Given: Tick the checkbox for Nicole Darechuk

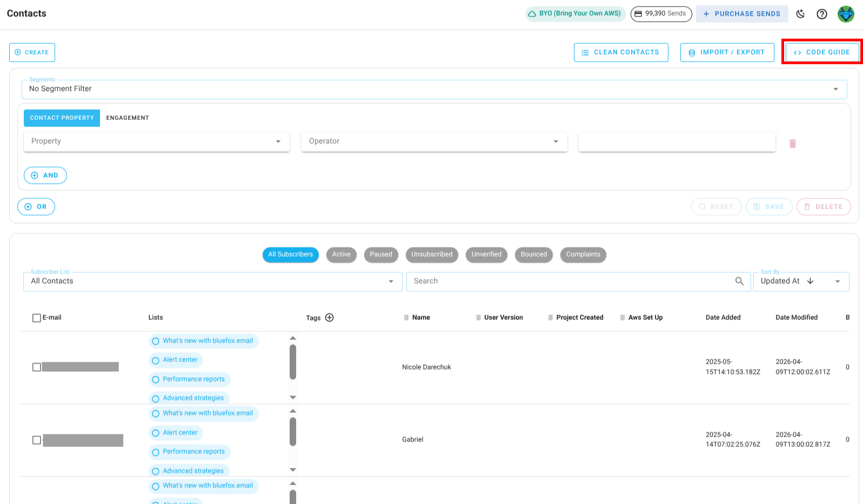Looking at the screenshot, I should coord(37,367).
